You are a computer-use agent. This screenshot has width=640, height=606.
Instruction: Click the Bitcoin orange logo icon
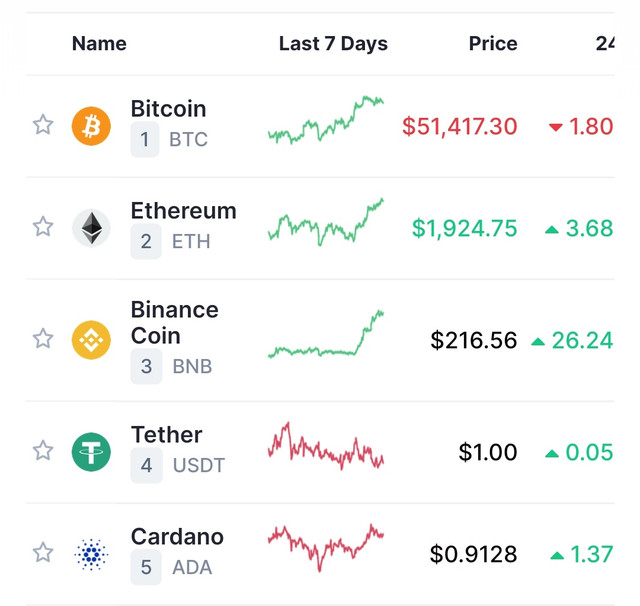tap(91, 126)
